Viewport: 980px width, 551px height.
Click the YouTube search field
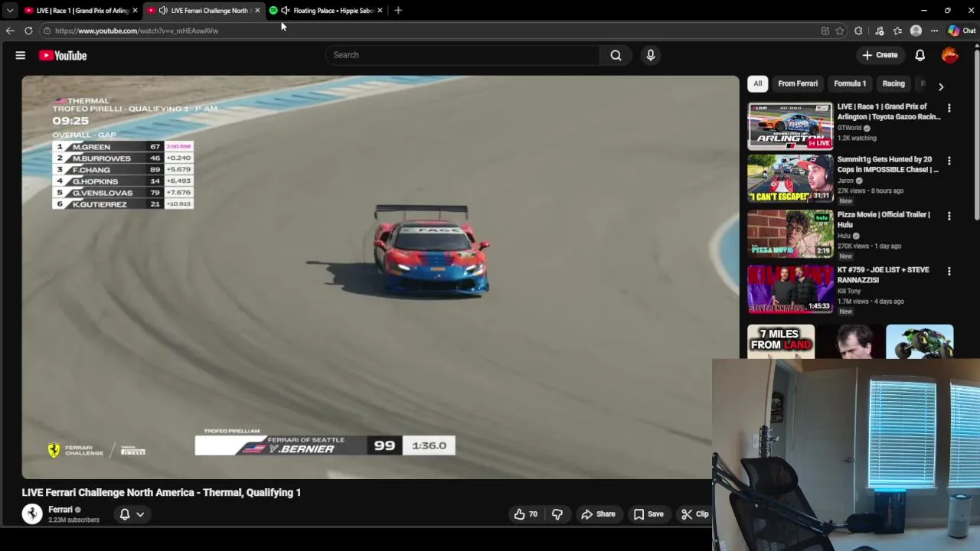tap(463, 55)
